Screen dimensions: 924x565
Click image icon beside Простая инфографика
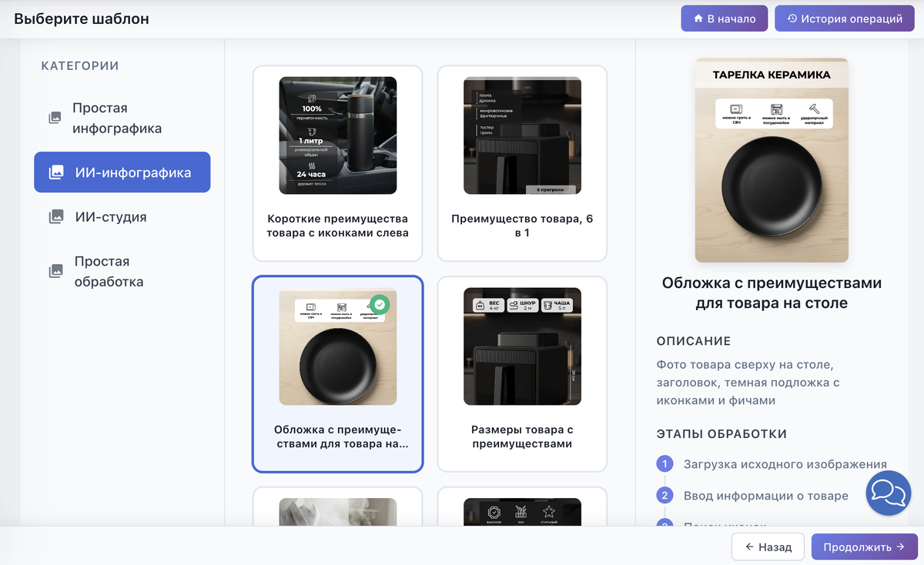(x=55, y=118)
